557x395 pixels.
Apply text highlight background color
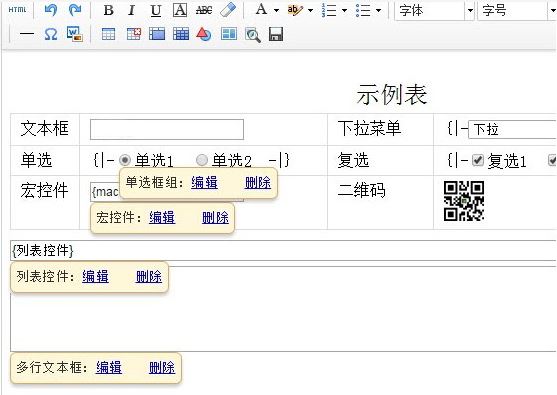[295, 10]
